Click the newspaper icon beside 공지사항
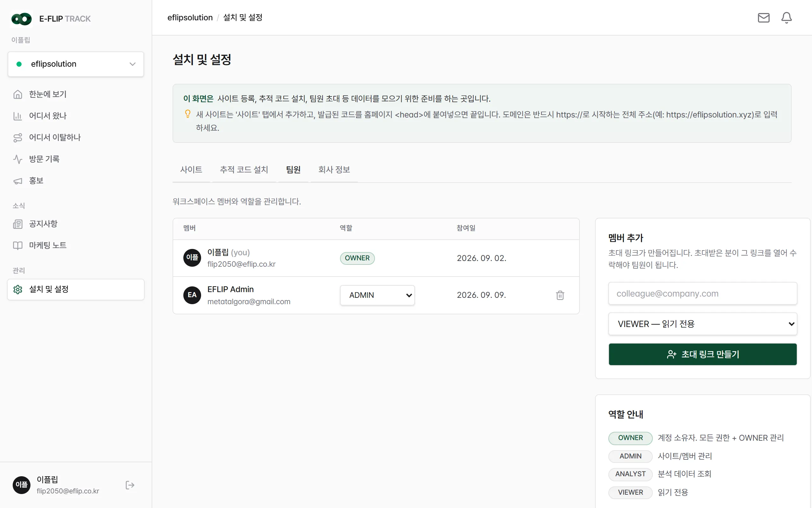The image size is (812, 508). [18, 224]
